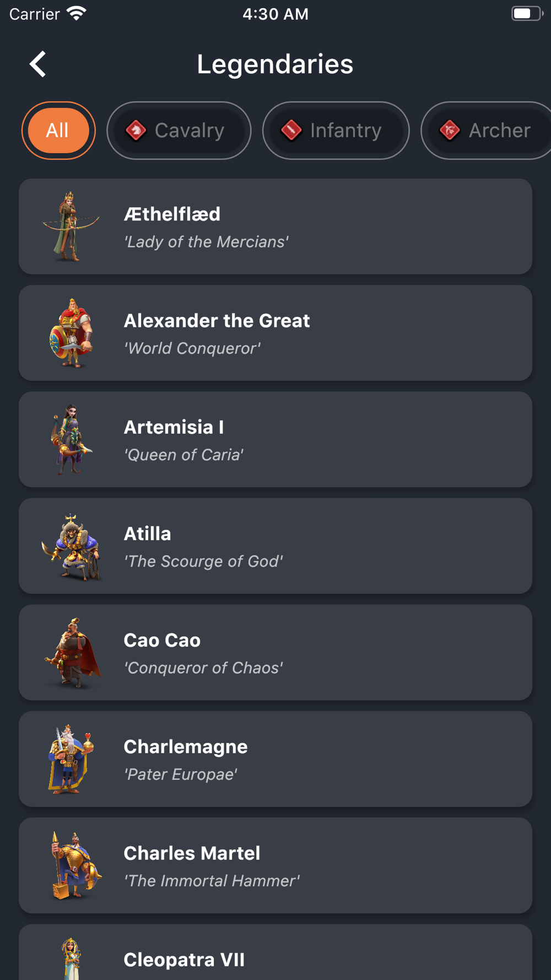The image size is (551, 980).
Task: Tap the Archer filter's red diamond icon
Action: tap(450, 131)
